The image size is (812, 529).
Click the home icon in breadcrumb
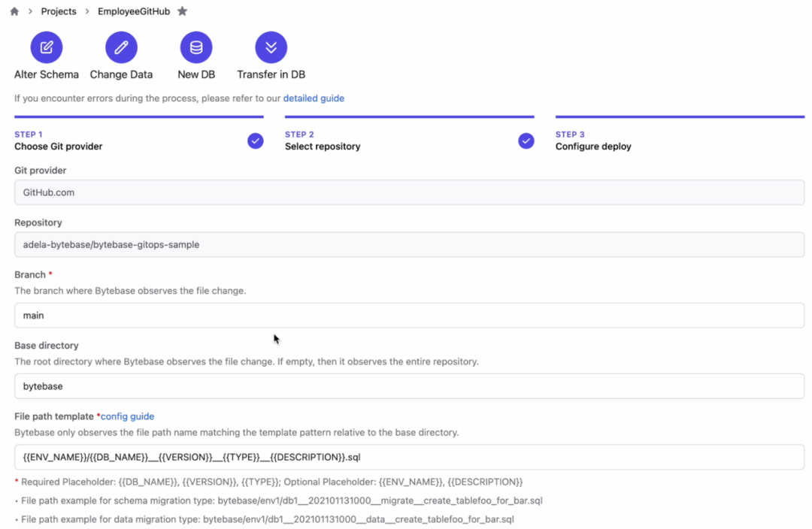pyautogui.click(x=14, y=11)
